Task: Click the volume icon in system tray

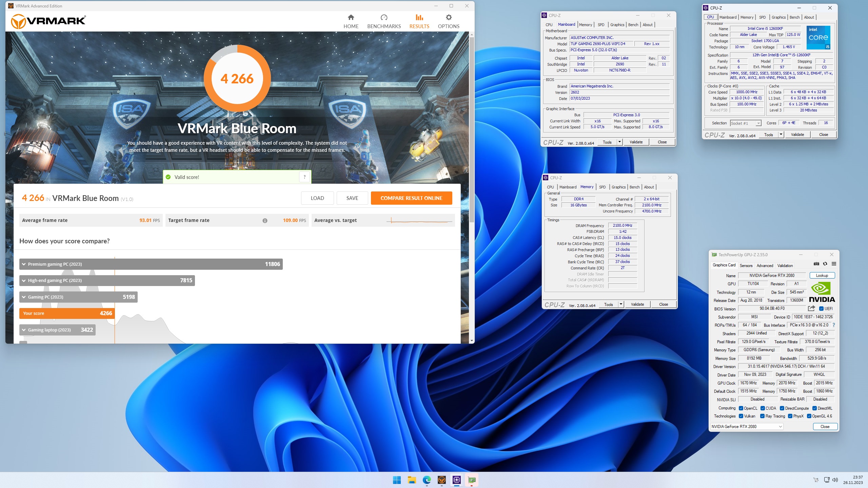Action: tap(835, 480)
